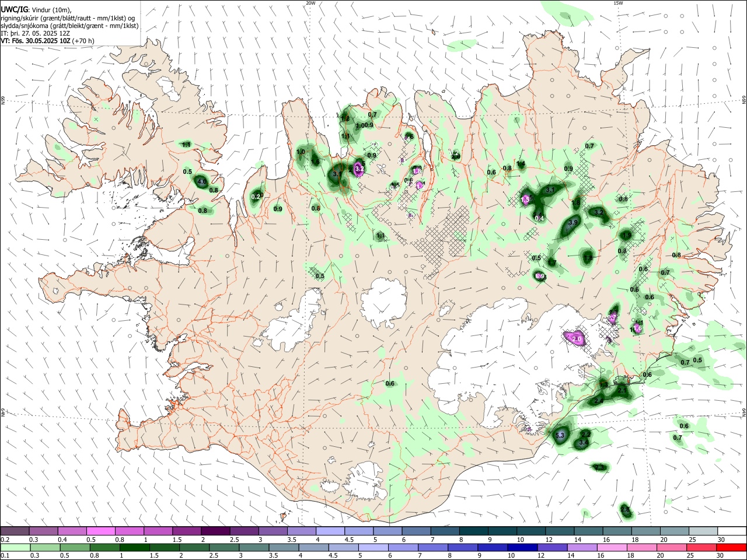
Task: Select rain swatch between 14 and 16
Action: [582, 547]
